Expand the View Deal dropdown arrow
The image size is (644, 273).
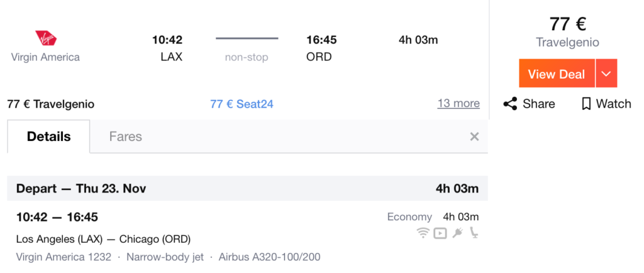(606, 74)
